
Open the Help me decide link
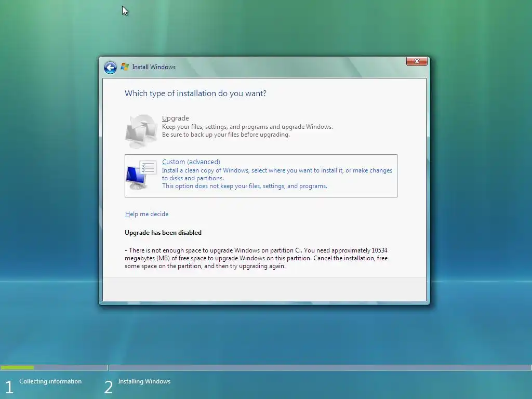147,214
